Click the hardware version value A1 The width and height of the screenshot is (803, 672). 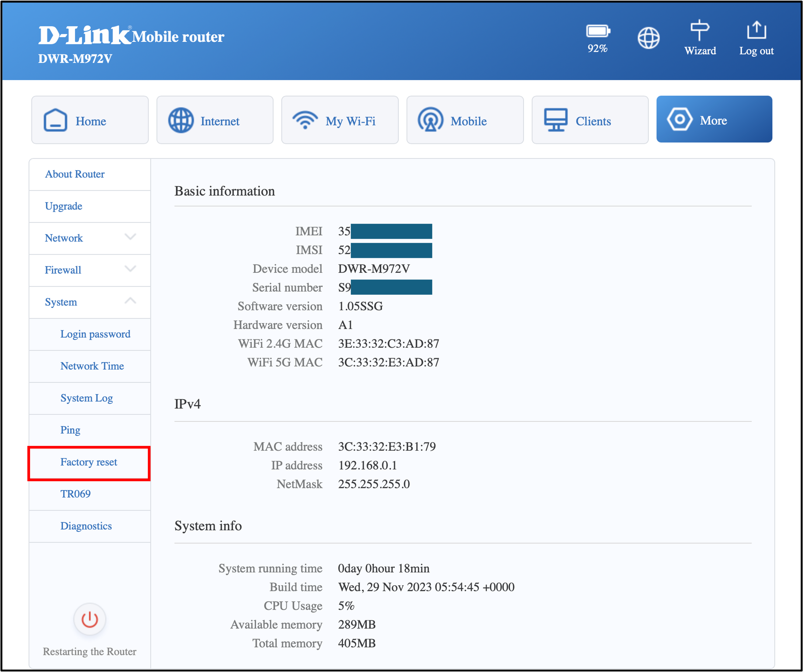(346, 325)
